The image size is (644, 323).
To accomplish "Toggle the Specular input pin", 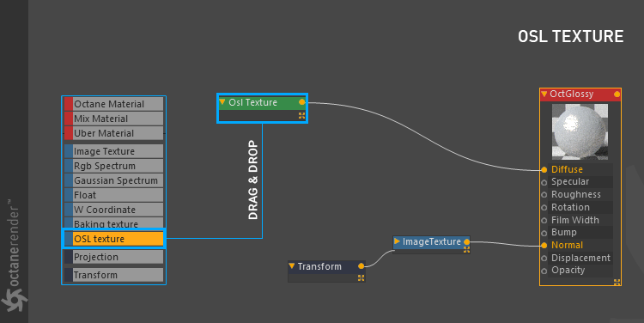I will [x=544, y=182].
